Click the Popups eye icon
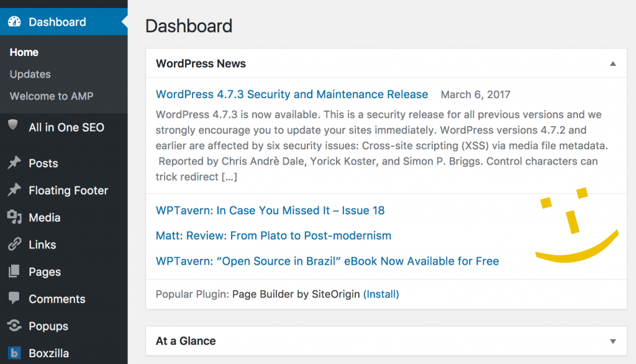Screen dimensions: 636x364 [14, 325]
